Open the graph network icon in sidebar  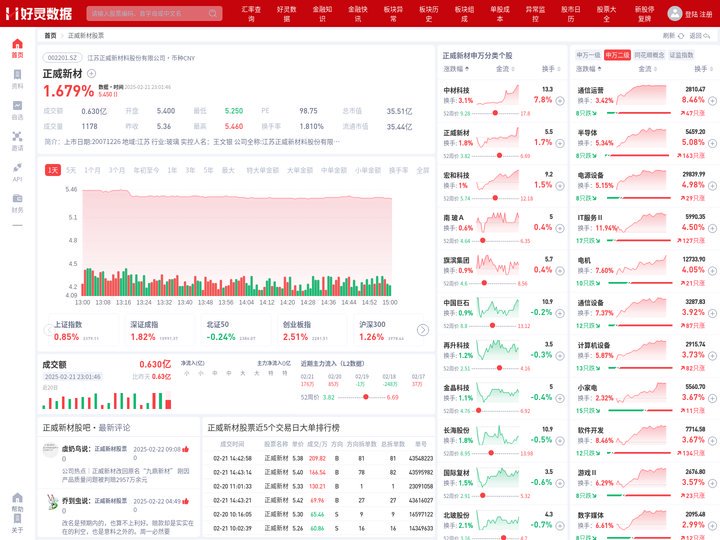(x=17, y=136)
